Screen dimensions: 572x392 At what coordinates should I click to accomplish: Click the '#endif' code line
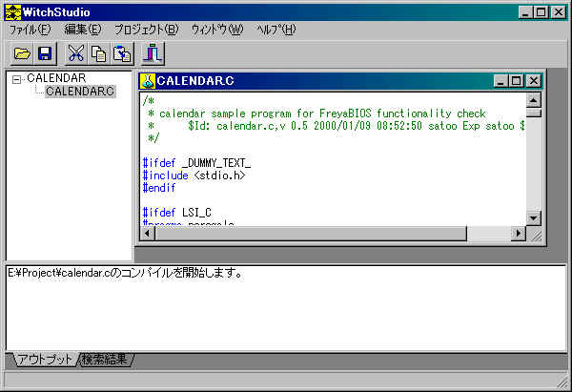tap(159, 188)
